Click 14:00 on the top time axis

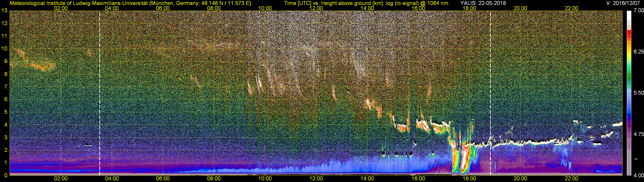coord(367,8)
